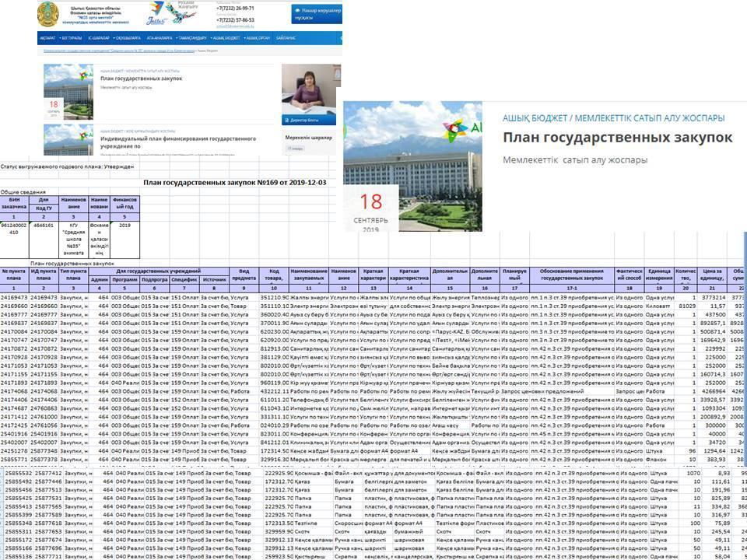Viewport: 747px width, 560px height.
Task: Select cell '24169473' in first data row
Action: pos(14,298)
